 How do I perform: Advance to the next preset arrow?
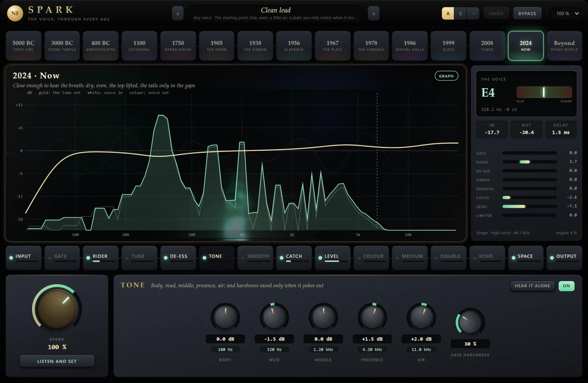pyautogui.click(x=374, y=13)
